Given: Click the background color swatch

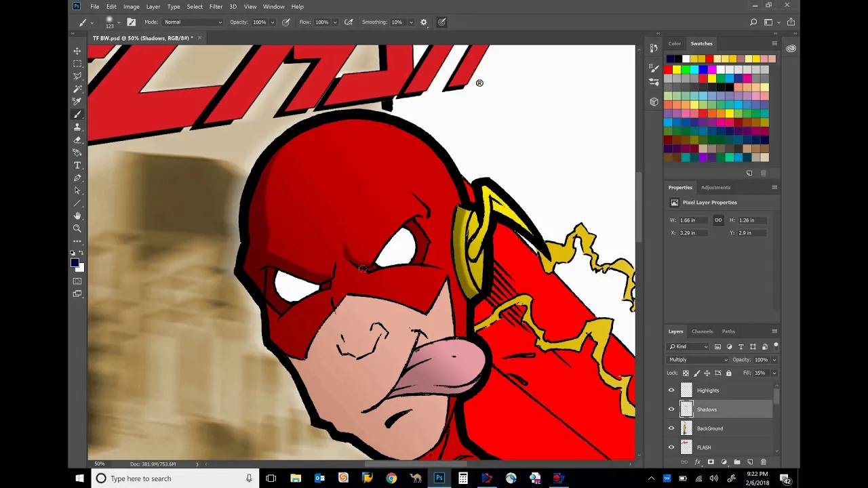Looking at the screenshot, I should pos(81,268).
